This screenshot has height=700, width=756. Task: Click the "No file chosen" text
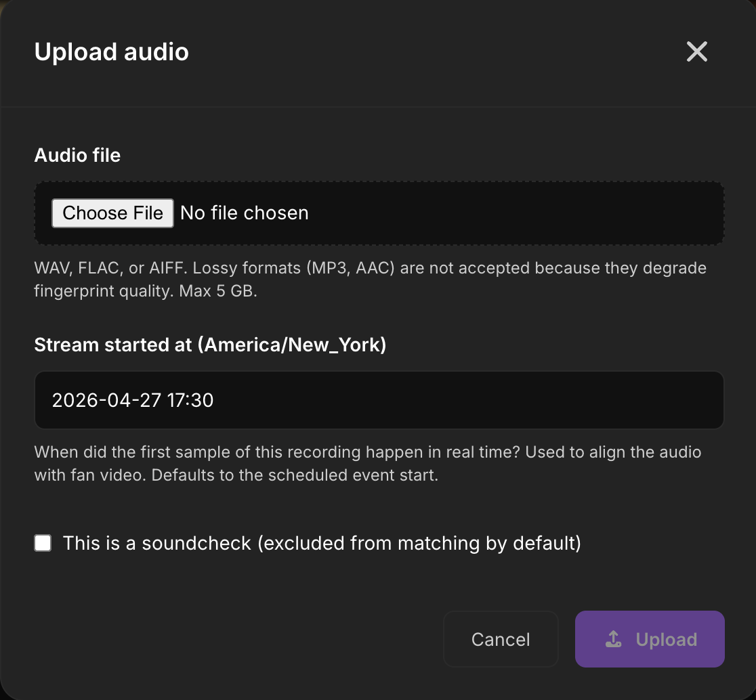coord(244,213)
